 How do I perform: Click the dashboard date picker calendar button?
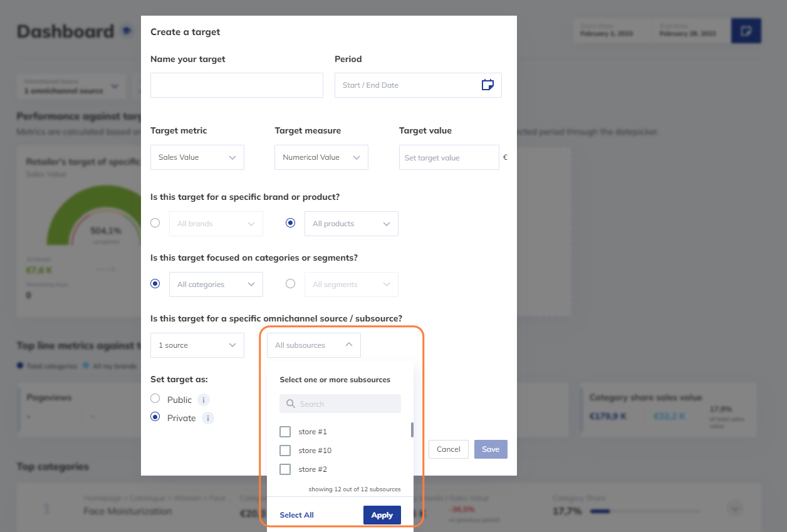[x=746, y=31]
